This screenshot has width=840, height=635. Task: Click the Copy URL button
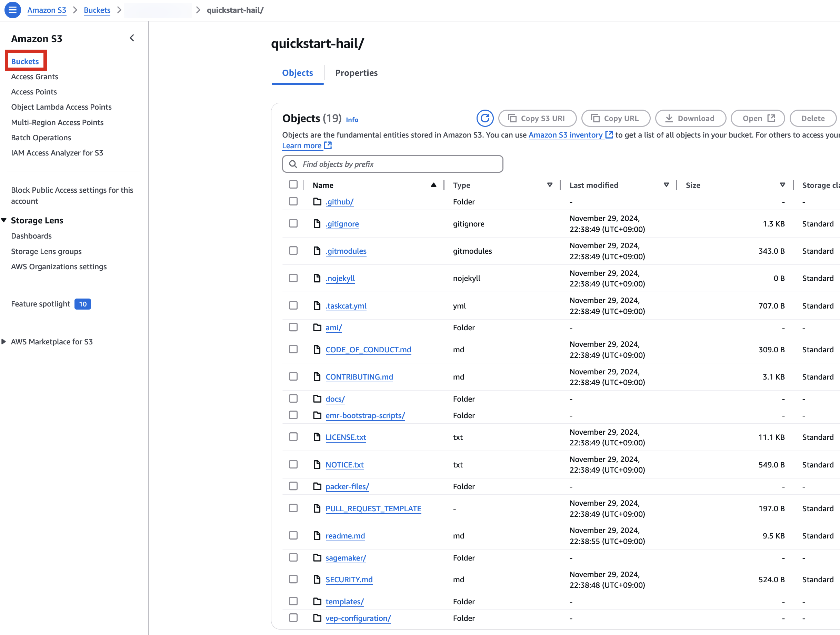tap(616, 119)
